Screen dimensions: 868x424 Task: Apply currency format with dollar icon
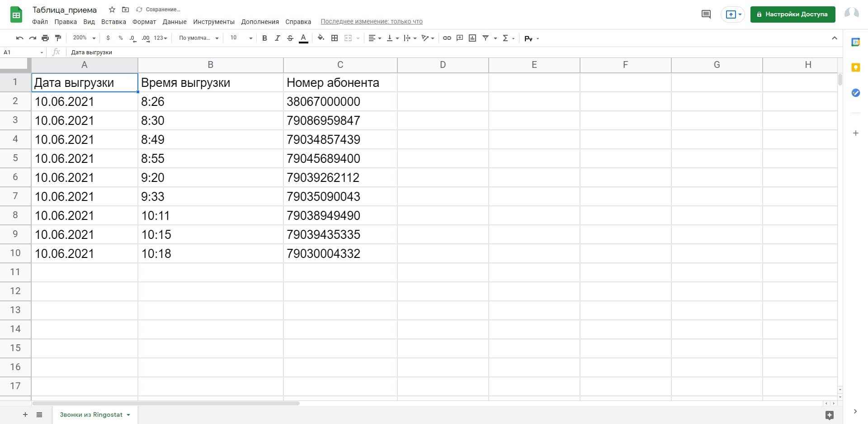point(108,38)
